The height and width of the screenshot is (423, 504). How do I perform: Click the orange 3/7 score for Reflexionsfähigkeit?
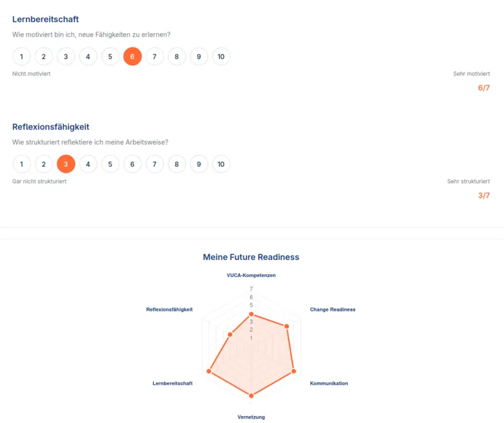pyautogui.click(x=483, y=196)
